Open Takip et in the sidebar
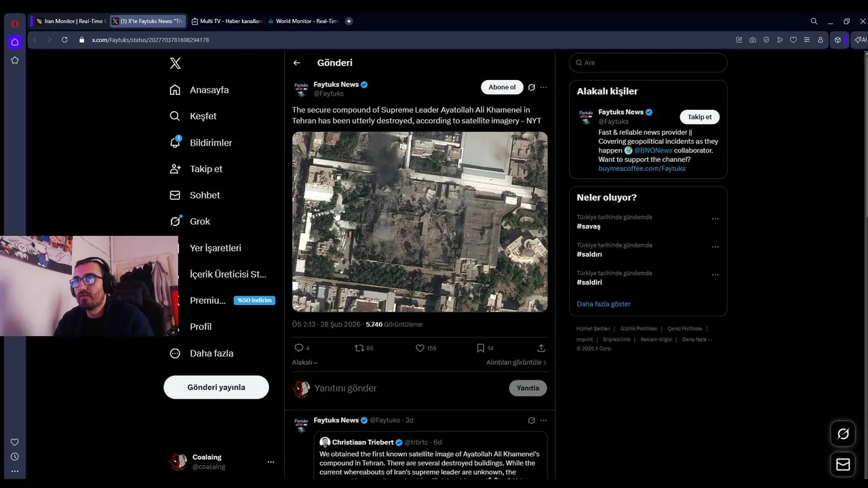Image resolution: width=868 pixels, height=488 pixels. click(196, 169)
